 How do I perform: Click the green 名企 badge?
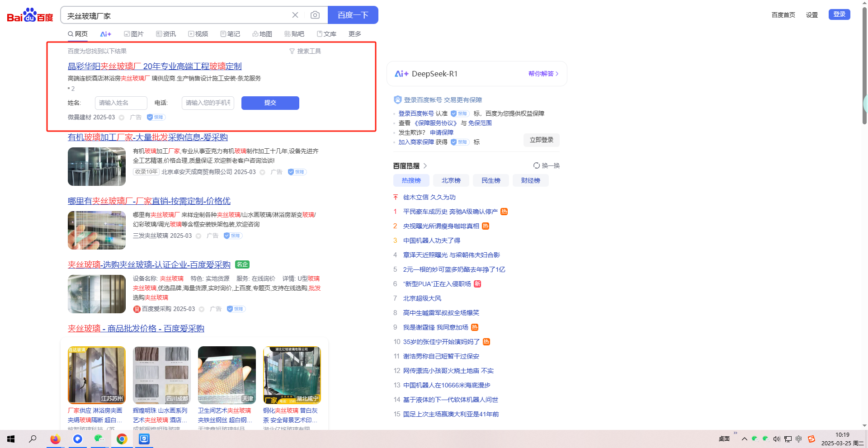[242, 264]
